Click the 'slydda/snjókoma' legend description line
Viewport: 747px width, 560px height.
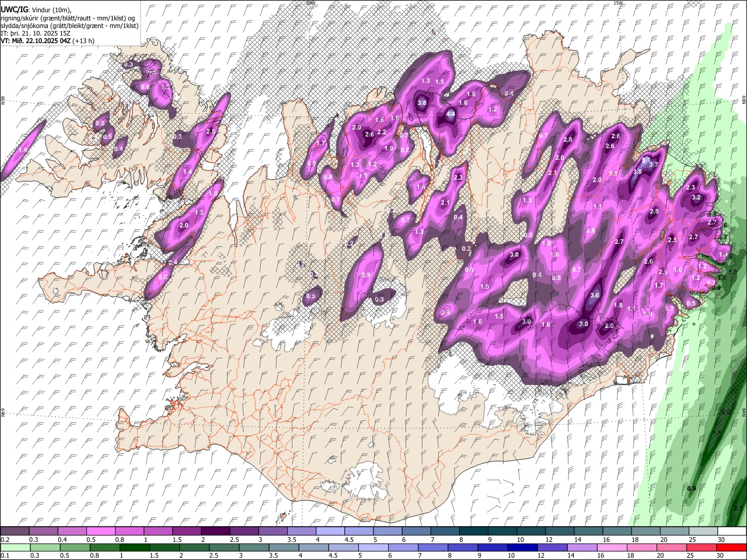point(69,26)
